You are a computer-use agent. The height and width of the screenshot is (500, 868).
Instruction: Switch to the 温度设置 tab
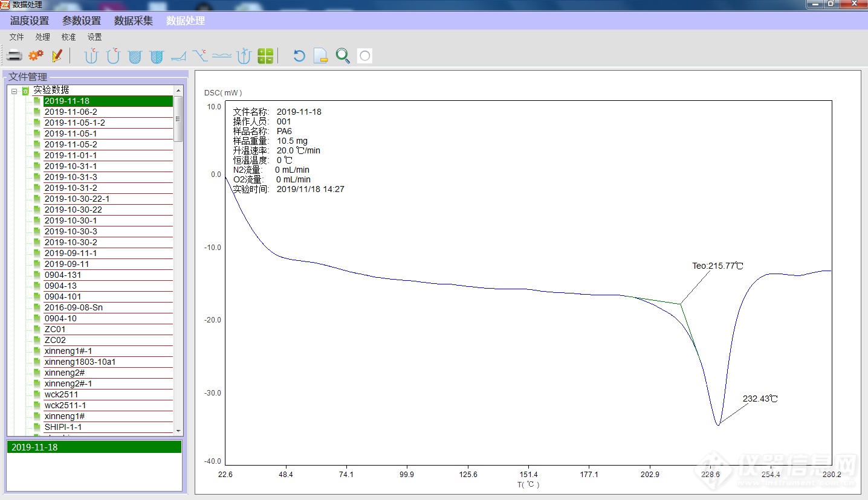[x=30, y=21]
